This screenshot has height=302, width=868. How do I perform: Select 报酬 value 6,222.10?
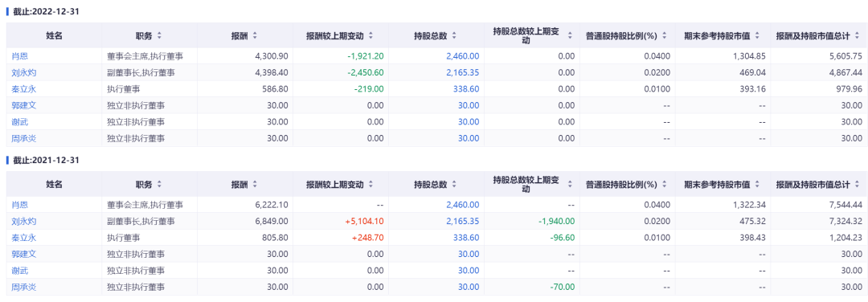272,205
